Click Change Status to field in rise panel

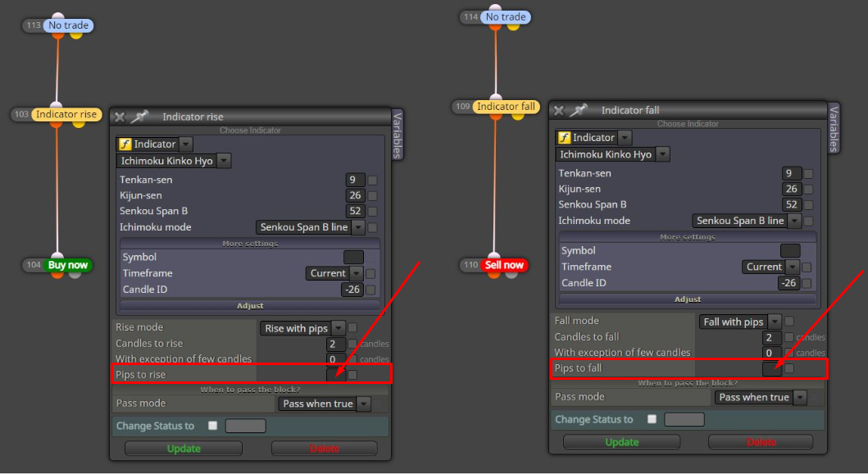tap(246, 426)
